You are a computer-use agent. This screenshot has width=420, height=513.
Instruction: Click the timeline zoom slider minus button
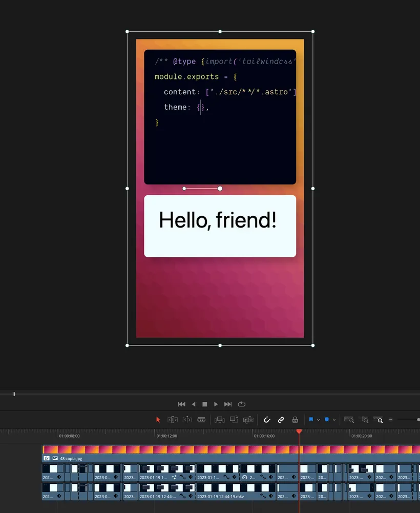pyautogui.click(x=391, y=420)
